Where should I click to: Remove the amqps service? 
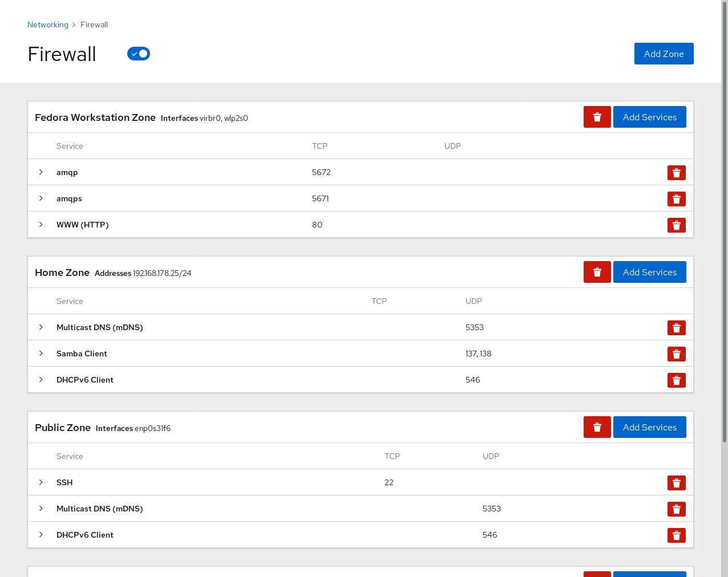(676, 199)
